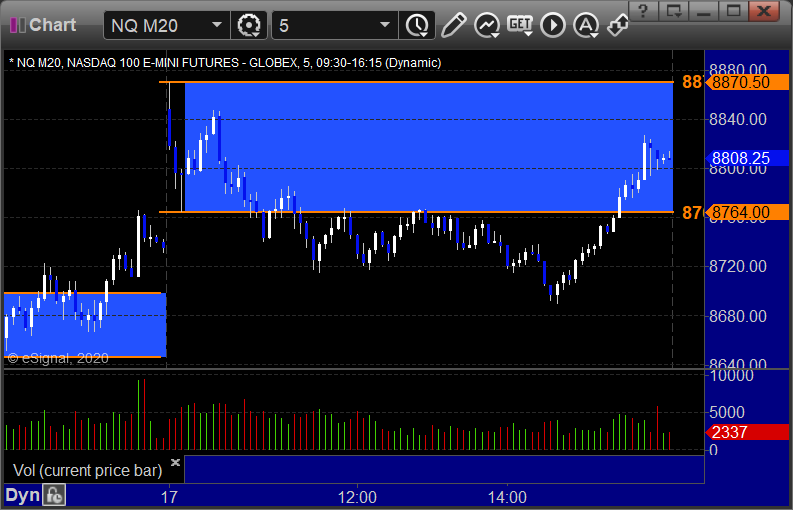Viewport: 793px width, 510px height.
Task: Click the GET tools icon
Action: click(520, 25)
